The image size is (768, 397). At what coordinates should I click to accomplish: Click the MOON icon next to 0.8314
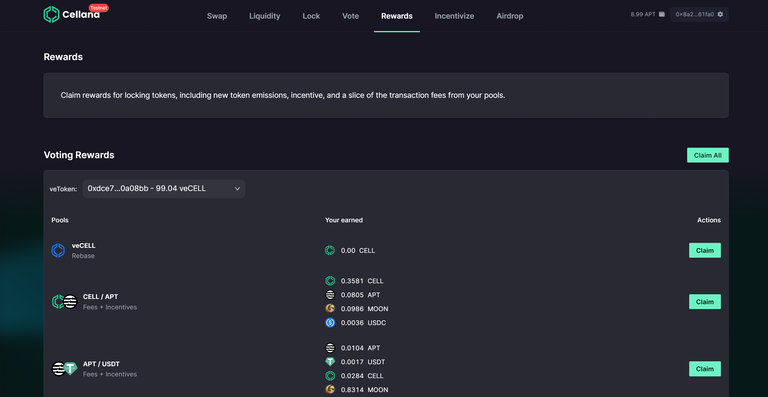point(330,390)
